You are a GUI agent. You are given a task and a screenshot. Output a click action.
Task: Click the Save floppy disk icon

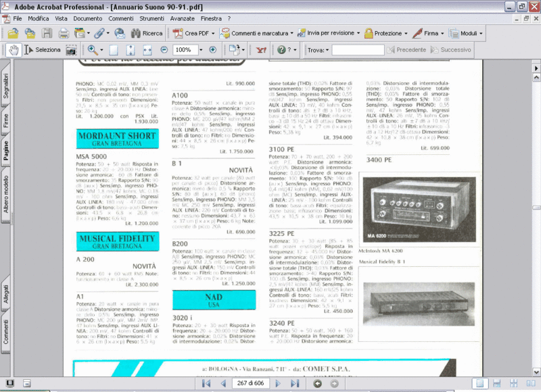47,33
